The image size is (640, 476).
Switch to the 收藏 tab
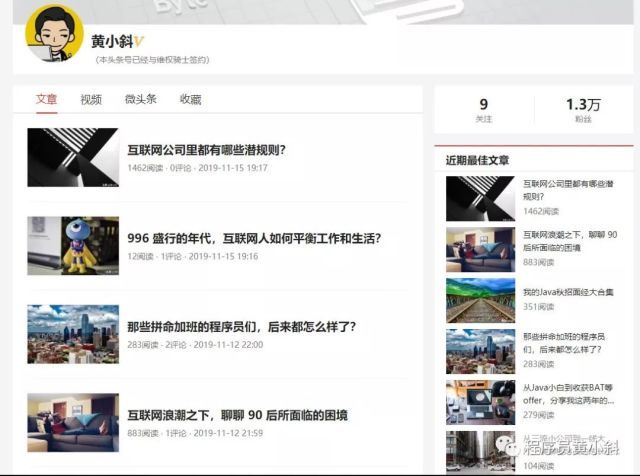[191, 99]
